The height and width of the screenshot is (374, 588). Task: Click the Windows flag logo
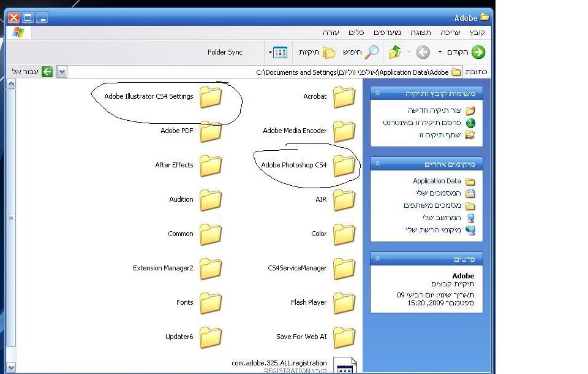pos(18,32)
